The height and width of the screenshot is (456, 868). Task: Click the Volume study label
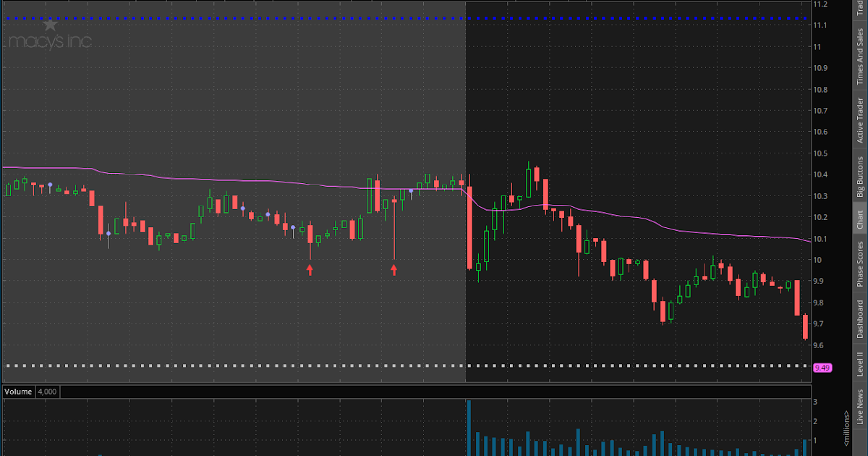pyautogui.click(x=17, y=391)
